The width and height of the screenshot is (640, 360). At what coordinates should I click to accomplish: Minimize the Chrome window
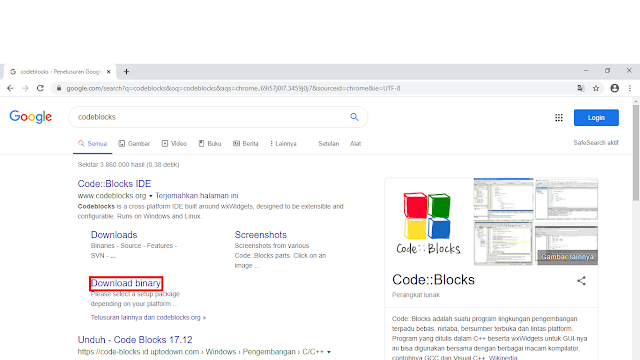(586, 71)
